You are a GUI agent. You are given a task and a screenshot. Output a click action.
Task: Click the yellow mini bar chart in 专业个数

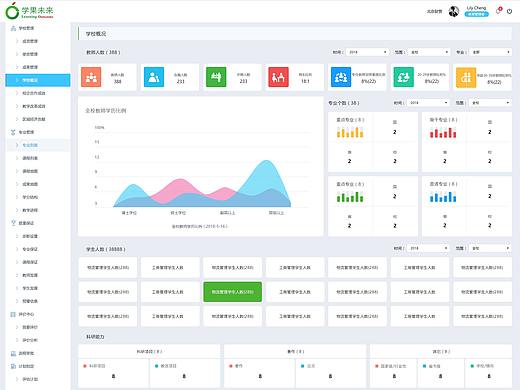[350, 132]
